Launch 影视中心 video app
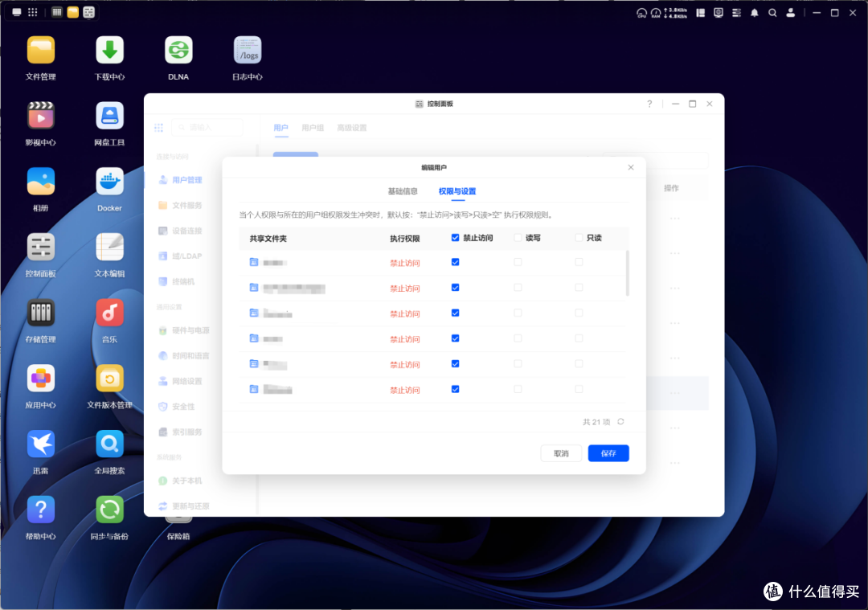This screenshot has height=610, width=868. 40,117
